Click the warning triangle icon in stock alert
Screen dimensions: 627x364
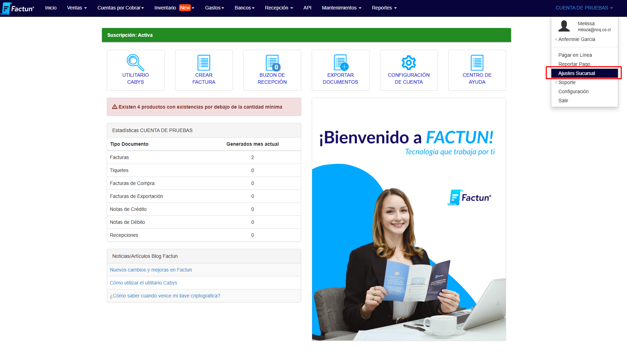click(115, 107)
